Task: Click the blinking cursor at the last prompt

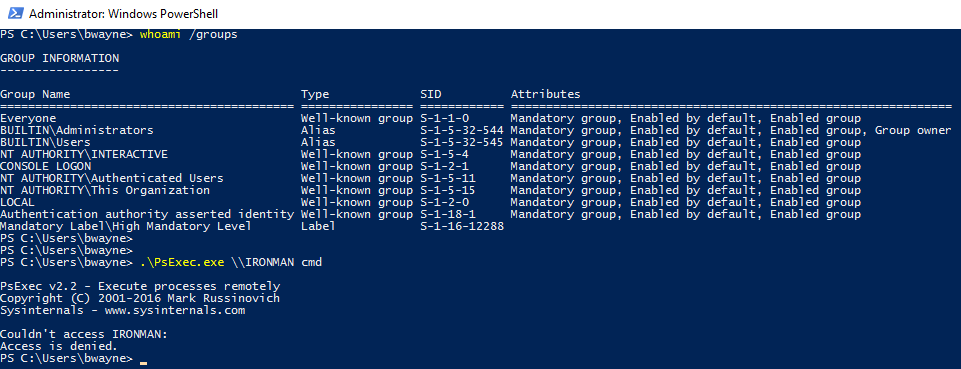Action: [x=143, y=362]
